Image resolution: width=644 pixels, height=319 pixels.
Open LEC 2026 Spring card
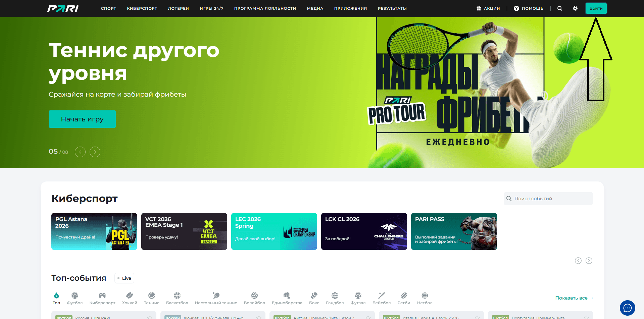point(274,231)
